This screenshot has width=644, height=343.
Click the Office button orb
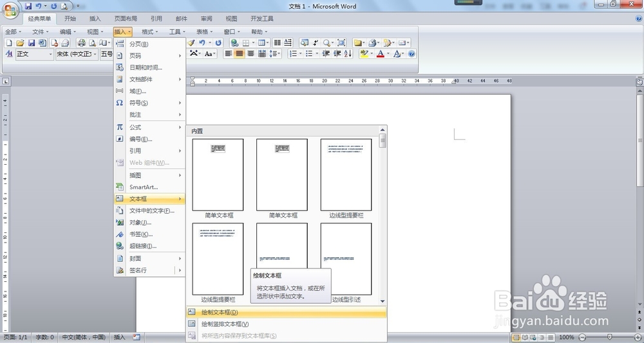[10, 10]
